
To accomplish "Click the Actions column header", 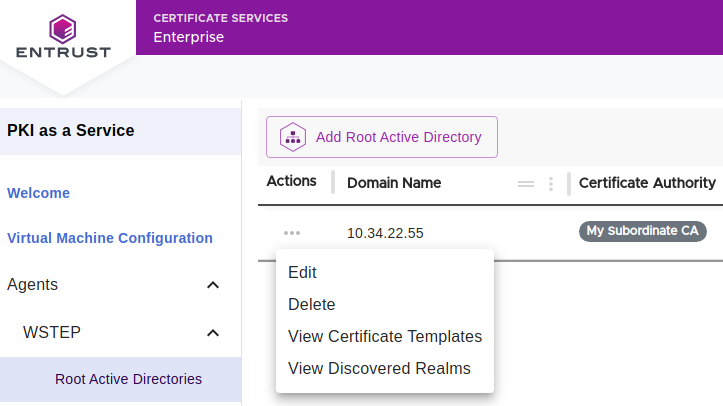I will pos(291,181).
